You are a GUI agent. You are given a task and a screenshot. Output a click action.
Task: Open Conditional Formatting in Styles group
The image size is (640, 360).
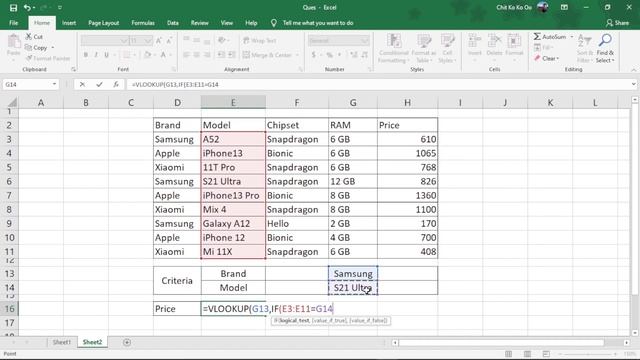click(394, 48)
